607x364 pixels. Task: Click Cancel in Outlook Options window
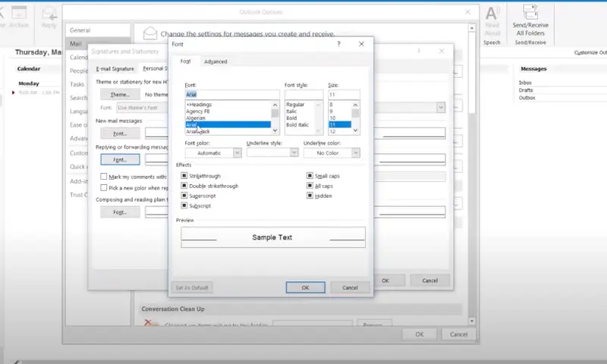pyautogui.click(x=459, y=334)
